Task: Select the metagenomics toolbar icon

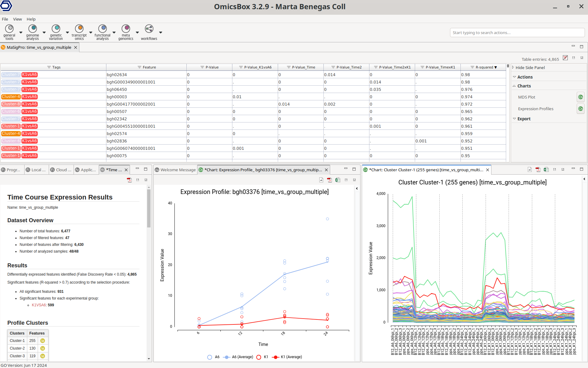Action: point(126,29)
